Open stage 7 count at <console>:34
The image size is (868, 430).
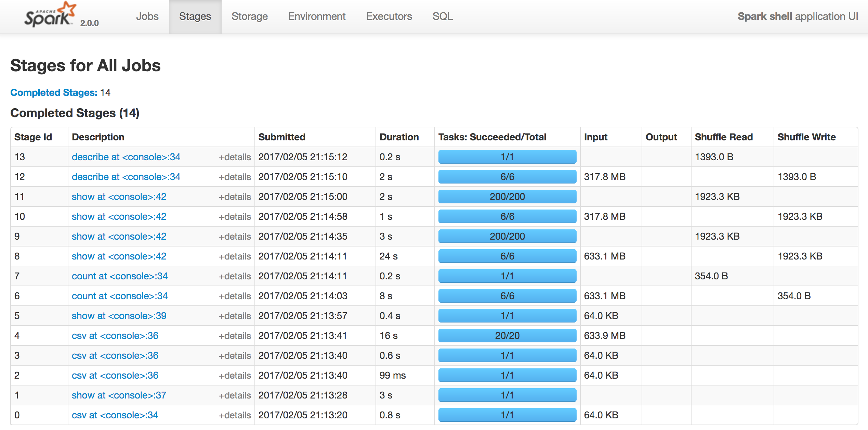click(120, 276)
